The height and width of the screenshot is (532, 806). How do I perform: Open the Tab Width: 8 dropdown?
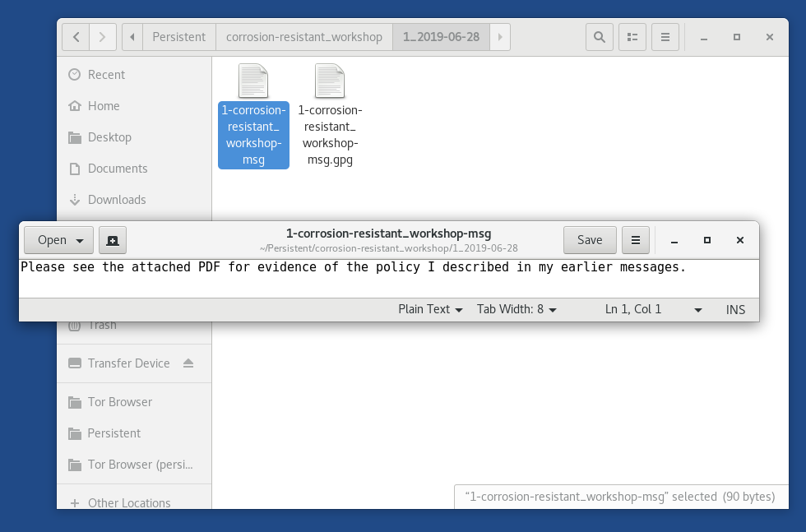coord(516,309)
